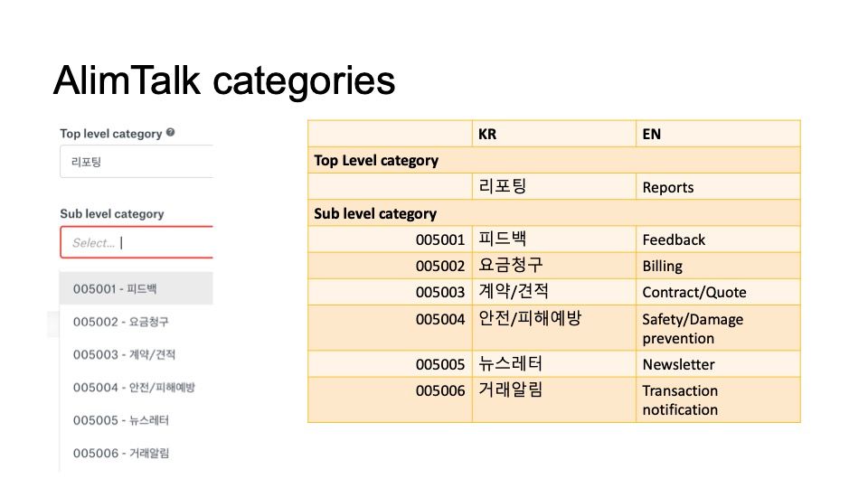Click table code cell 005003

(x=391, y=292)
